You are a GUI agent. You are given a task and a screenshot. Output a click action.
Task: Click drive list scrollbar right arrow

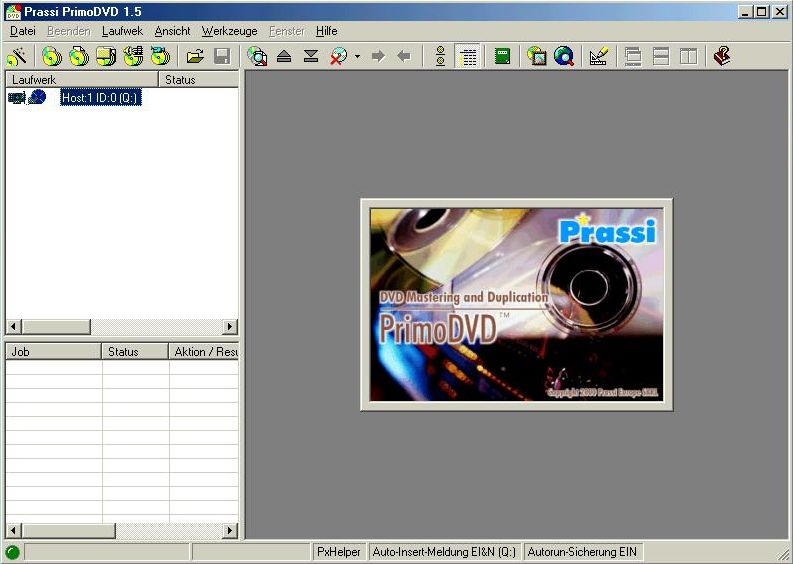pos(230,327)
